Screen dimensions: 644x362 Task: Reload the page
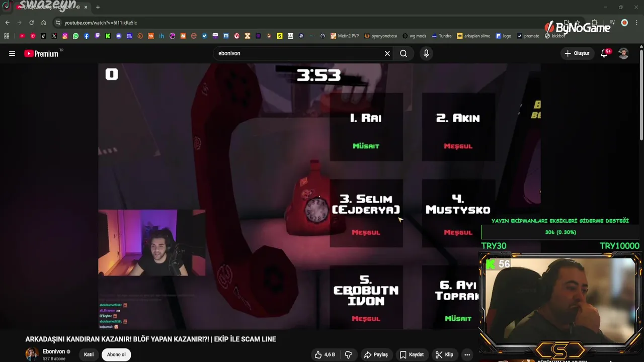pos(31,23)
